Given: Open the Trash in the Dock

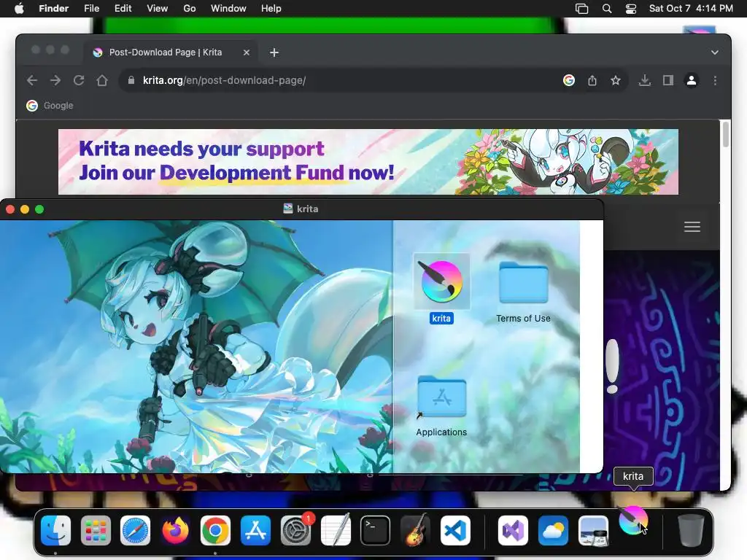Looking at the screenshot, I should [x=691, y=530].
